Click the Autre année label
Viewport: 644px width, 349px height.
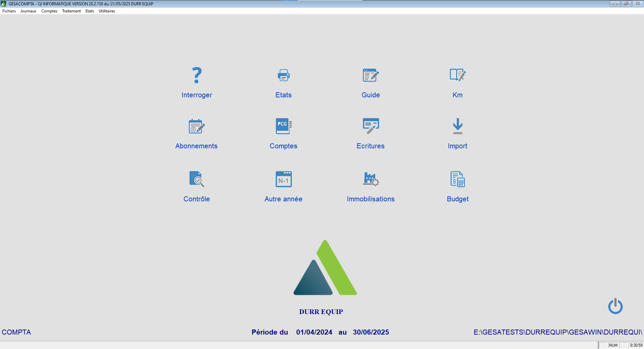pyautogui.click(x=283, y=199)
